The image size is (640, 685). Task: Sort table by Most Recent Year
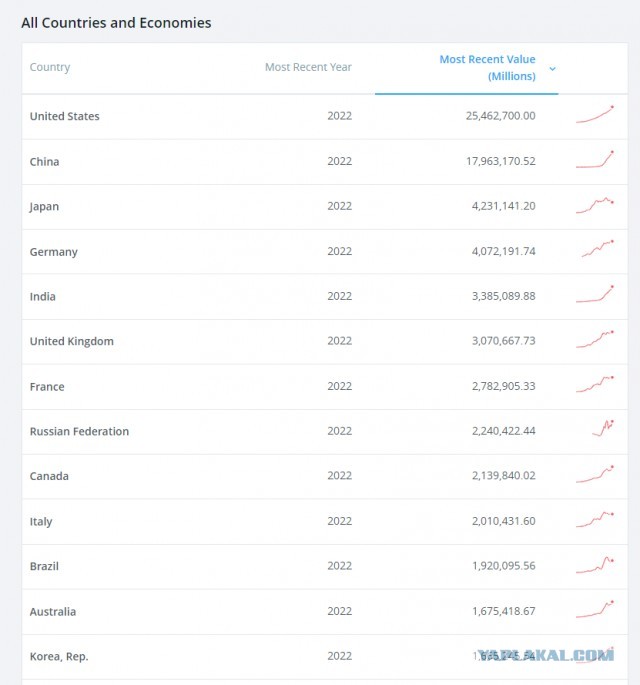tap(308, 67)
